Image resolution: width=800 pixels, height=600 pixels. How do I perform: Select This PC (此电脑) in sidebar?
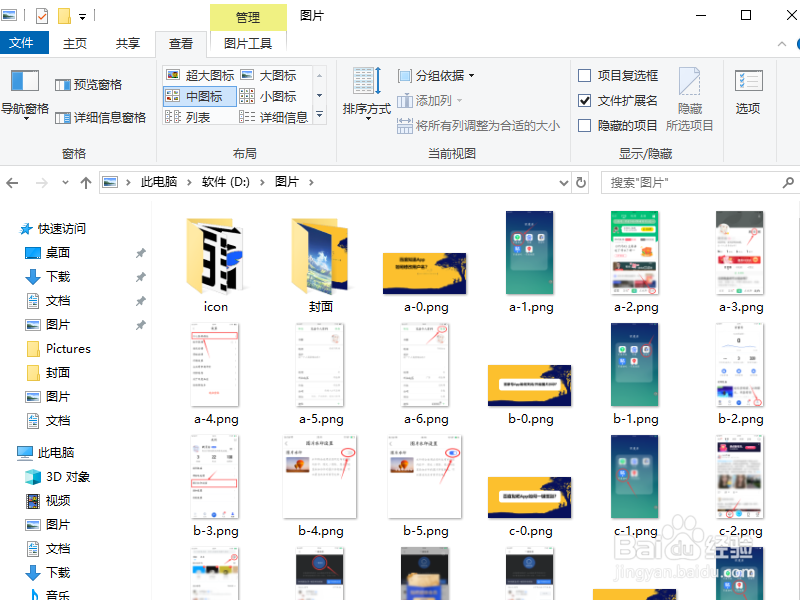46,453
